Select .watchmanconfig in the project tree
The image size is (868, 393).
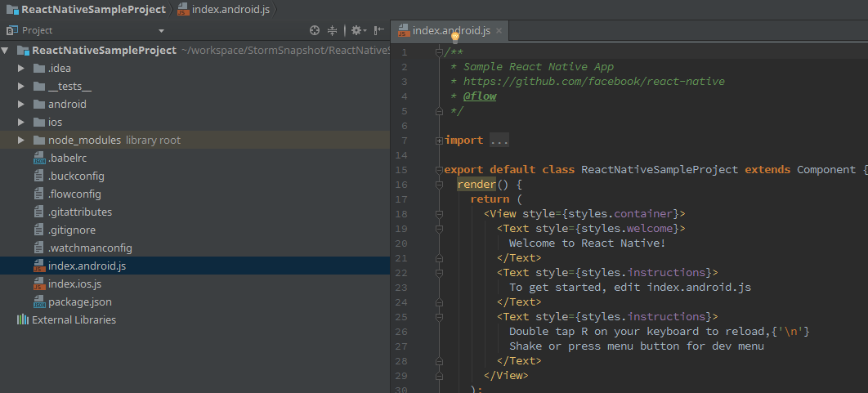coord(90,248)
